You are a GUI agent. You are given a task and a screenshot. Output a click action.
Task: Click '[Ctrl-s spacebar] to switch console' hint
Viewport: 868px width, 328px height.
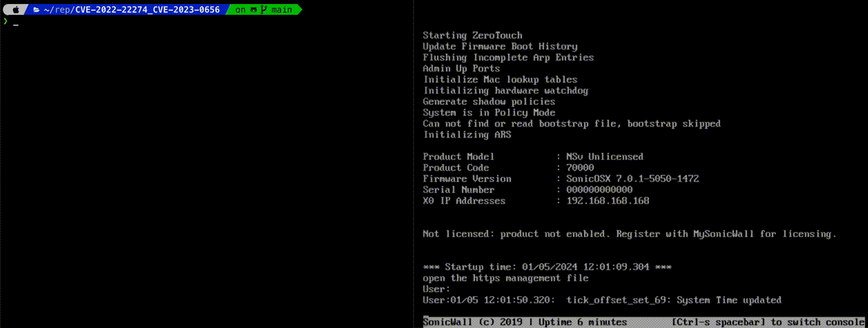point(768,322)
